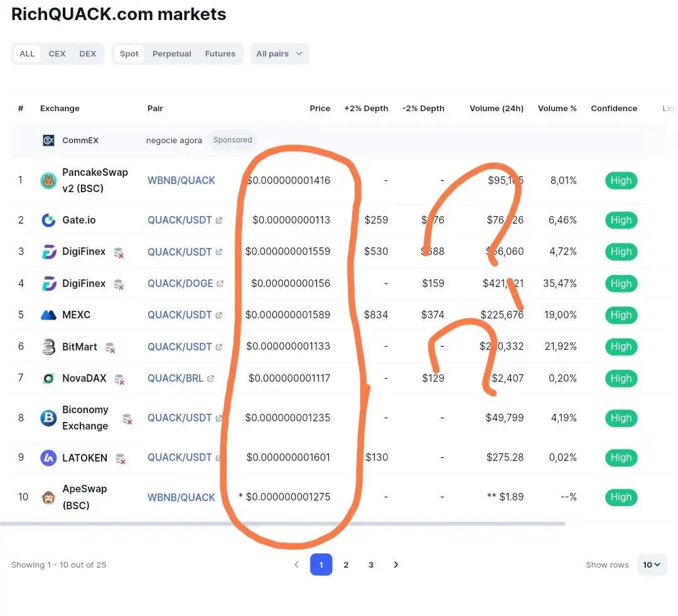Screen dimensions: 678x616
Task: Click the negocie agora sponsored link
Action: (x=174, y=141)
